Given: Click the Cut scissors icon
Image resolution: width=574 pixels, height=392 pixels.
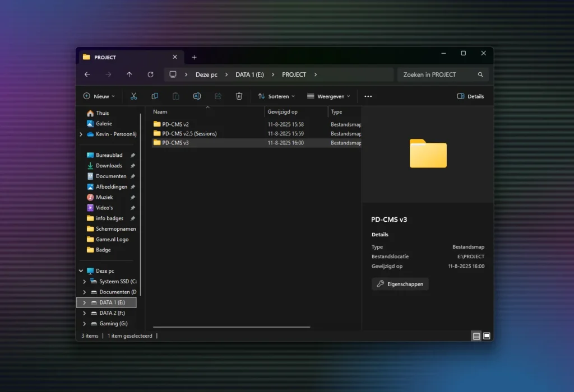Looking at the screenshot, I should (x=133, y=96).
